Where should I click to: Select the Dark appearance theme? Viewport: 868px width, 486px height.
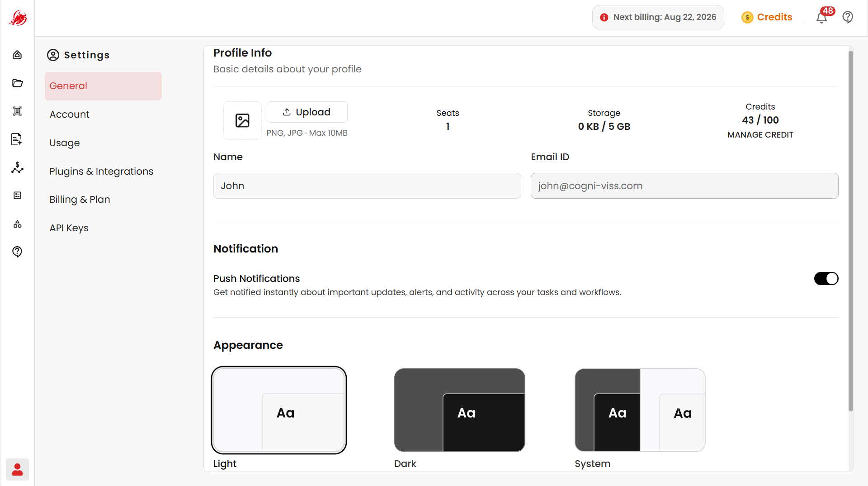point(459,410)
